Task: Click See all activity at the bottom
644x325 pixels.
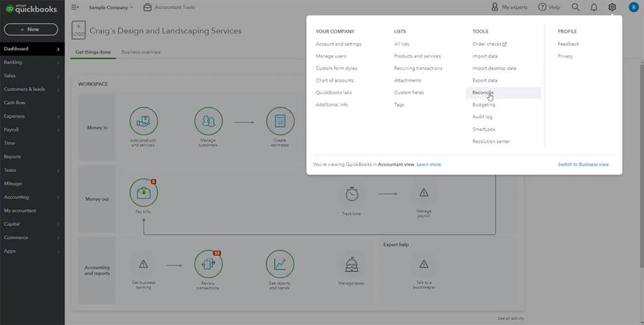Action: point(510,317)
